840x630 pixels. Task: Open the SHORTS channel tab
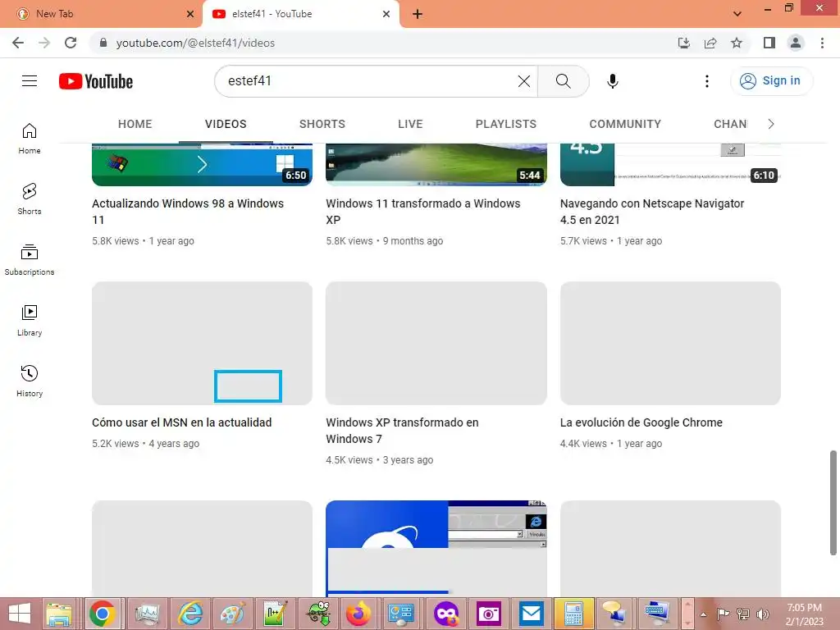[x=322, y=124]
